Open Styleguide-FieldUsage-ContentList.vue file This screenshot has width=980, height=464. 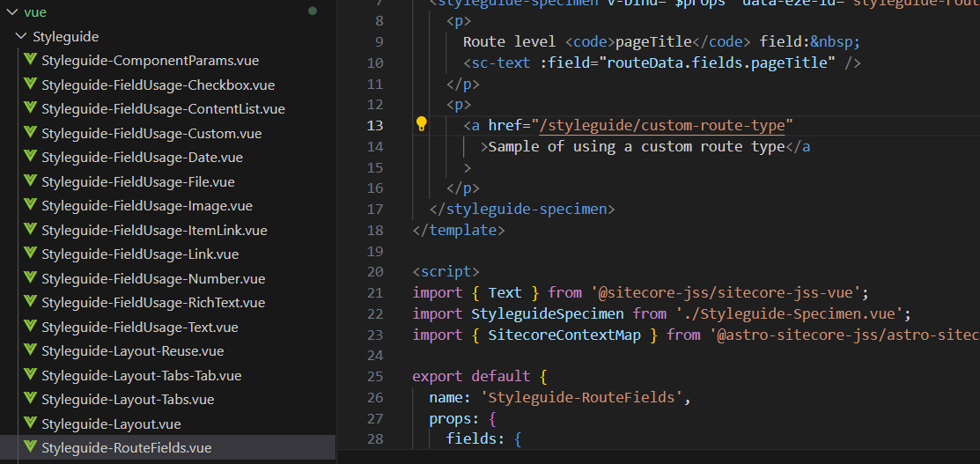click(x=163, y=109)
